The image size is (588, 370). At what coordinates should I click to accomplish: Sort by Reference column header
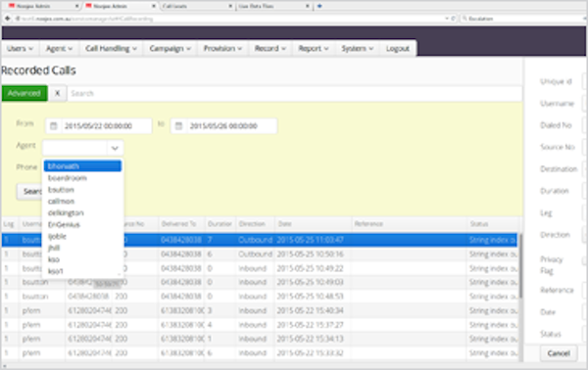(x=409, y=224)
